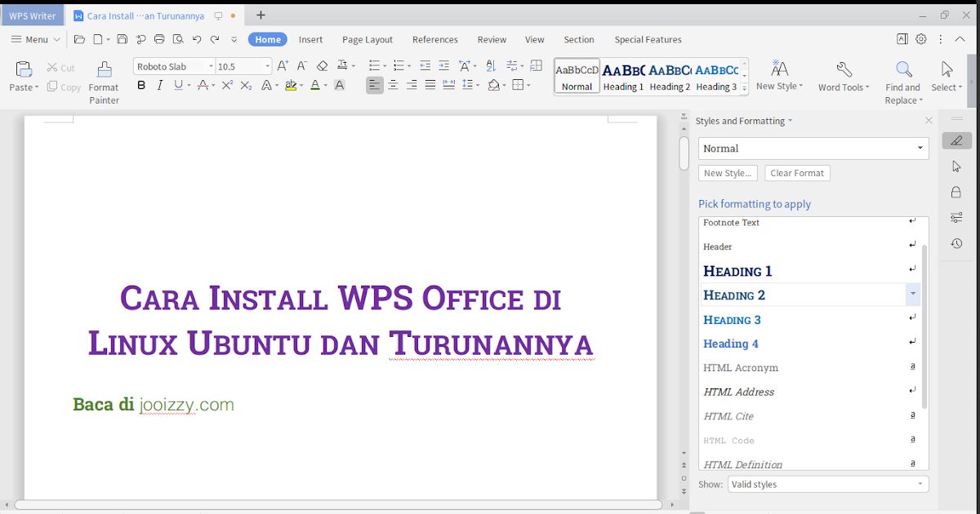Open settings gear in the title row

[921, 39]
